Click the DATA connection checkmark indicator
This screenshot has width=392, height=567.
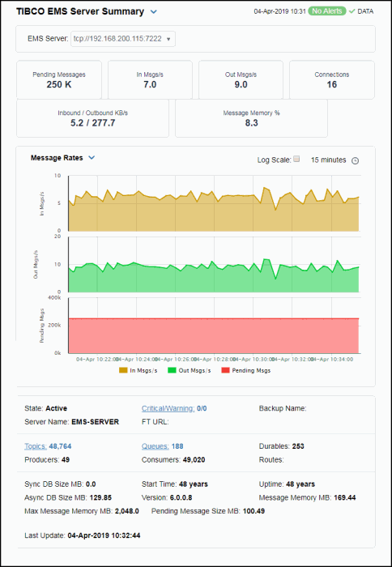coord(352,11)
